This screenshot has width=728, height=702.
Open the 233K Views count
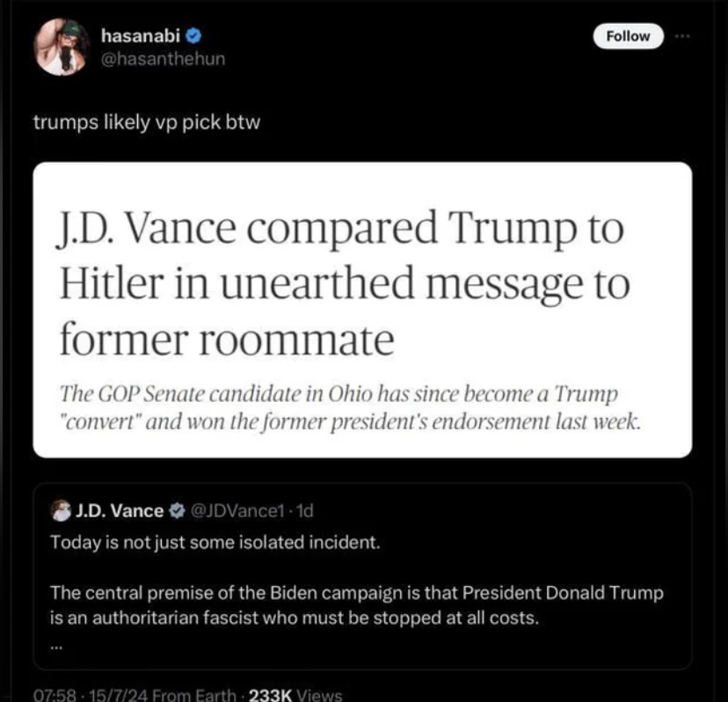coord(295,695)
